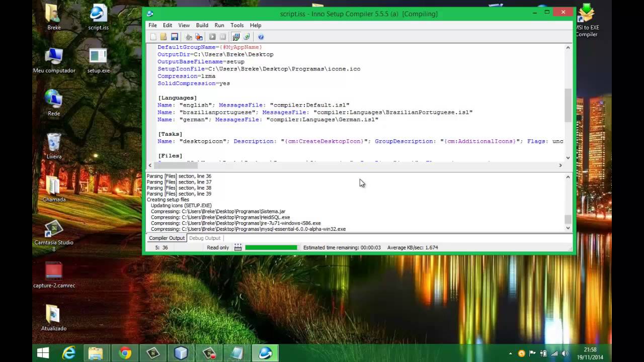
Task: Click the SolidCompression=yes line
Action: 194,83
